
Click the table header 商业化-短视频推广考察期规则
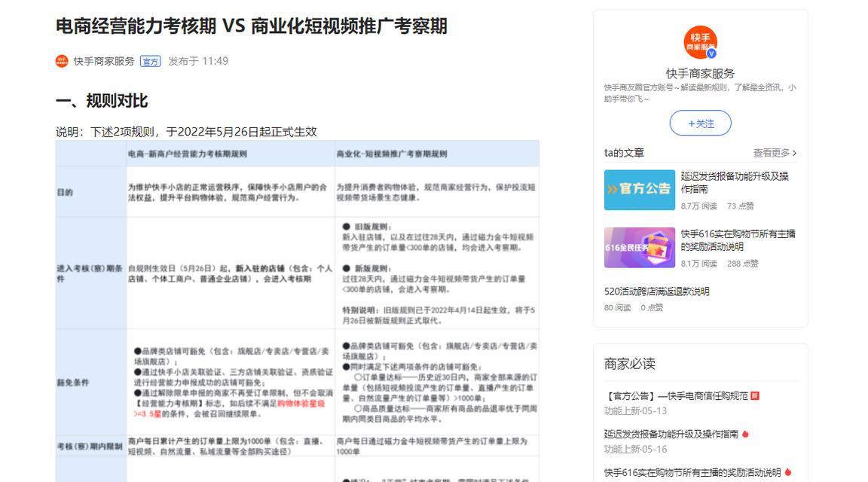[x=392, y=154]
